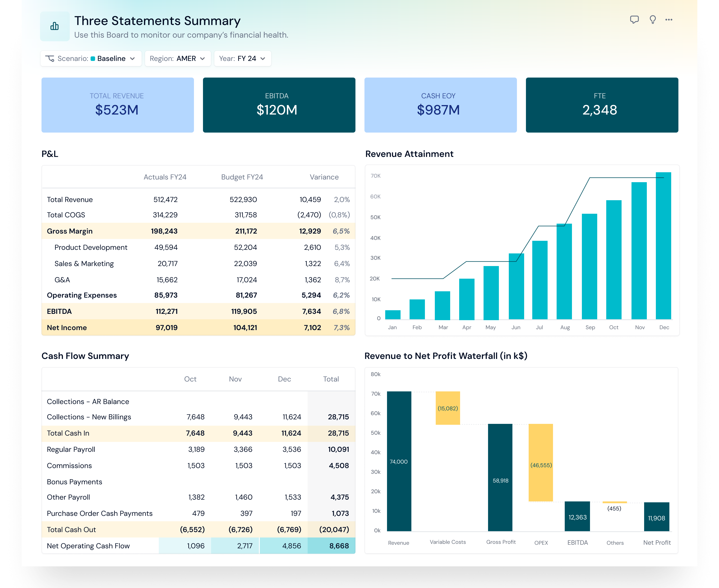Select the Gross Margin row label
719x588 pixels.
pyautogui.click(x=69, y=231)
